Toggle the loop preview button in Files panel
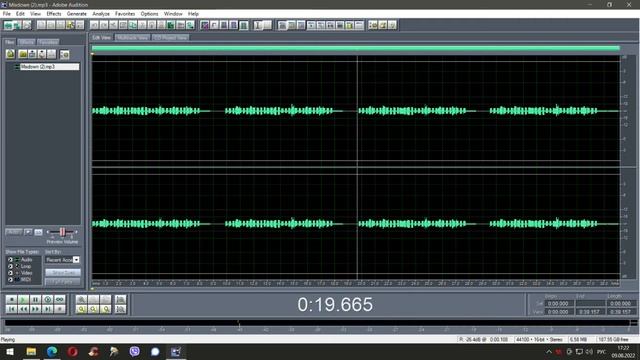 click(x=38, y=232)
